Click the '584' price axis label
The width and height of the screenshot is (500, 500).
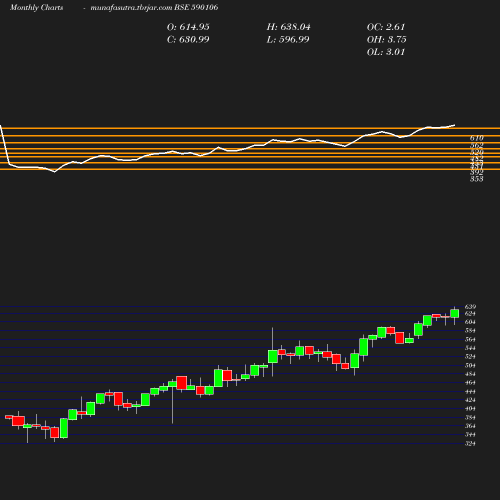coord(470,331)
